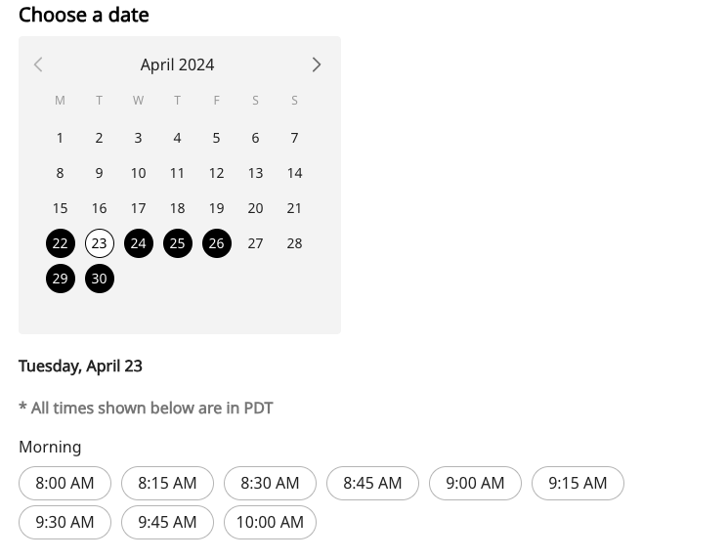This screenshot has height=560, width=728.
Task: Click unavailable date 27 in calendar
Action: (255, 243)
